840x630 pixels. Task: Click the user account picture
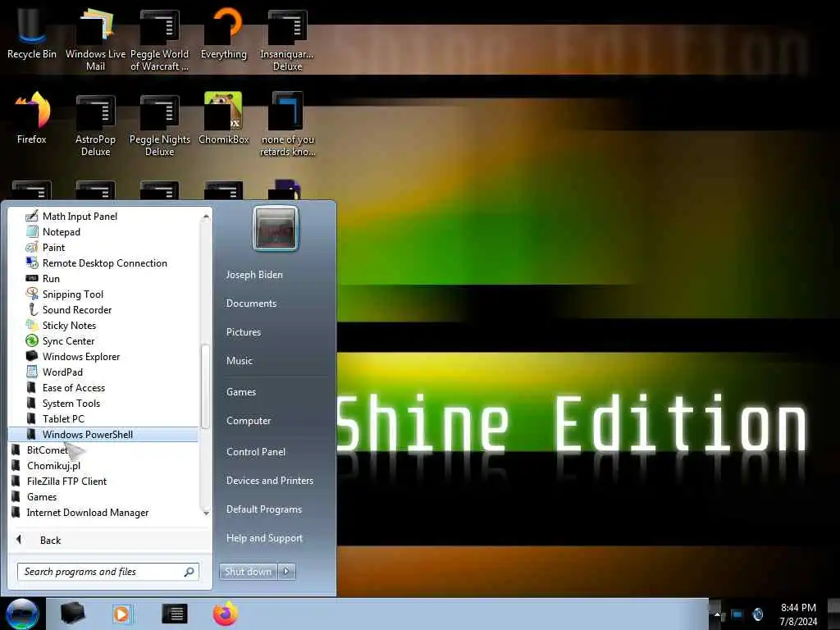[x=276, y=229]
